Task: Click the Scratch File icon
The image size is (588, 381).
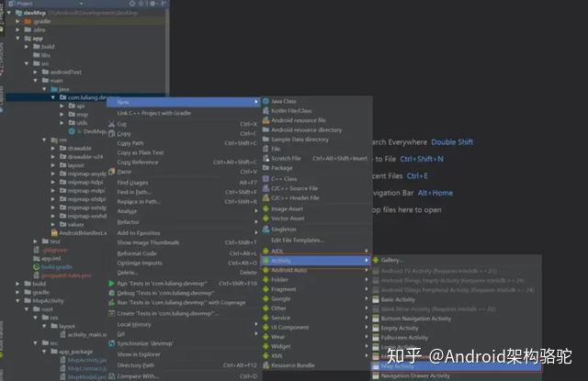Action: pos(266,159)
